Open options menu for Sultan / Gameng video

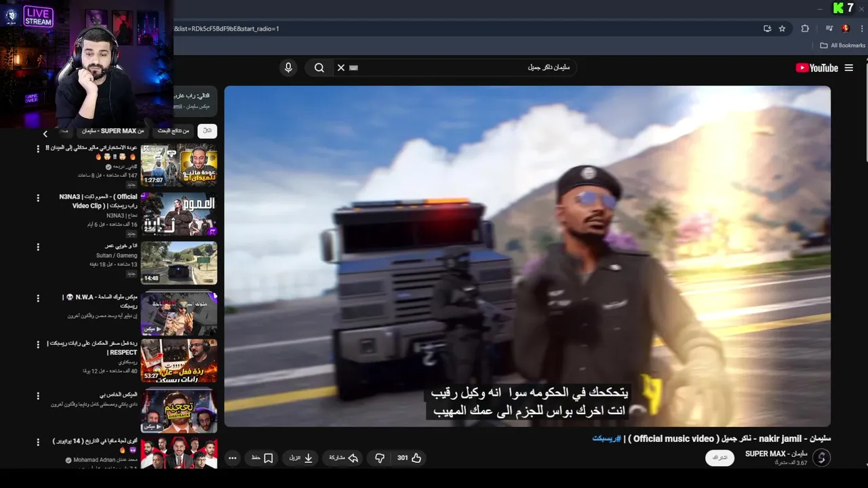(38, 247)
